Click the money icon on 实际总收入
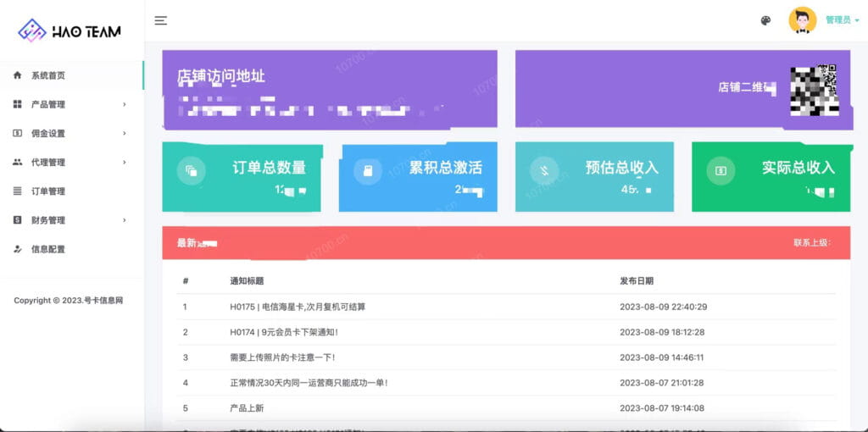Image resolution: width=868 pixels, height=432 pixels. coord(721,171)
